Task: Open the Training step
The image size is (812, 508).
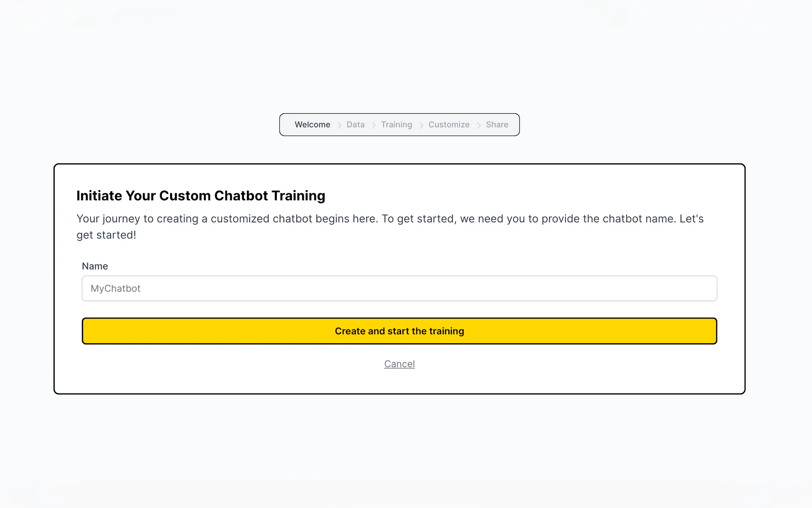Action: click(396, 125)
